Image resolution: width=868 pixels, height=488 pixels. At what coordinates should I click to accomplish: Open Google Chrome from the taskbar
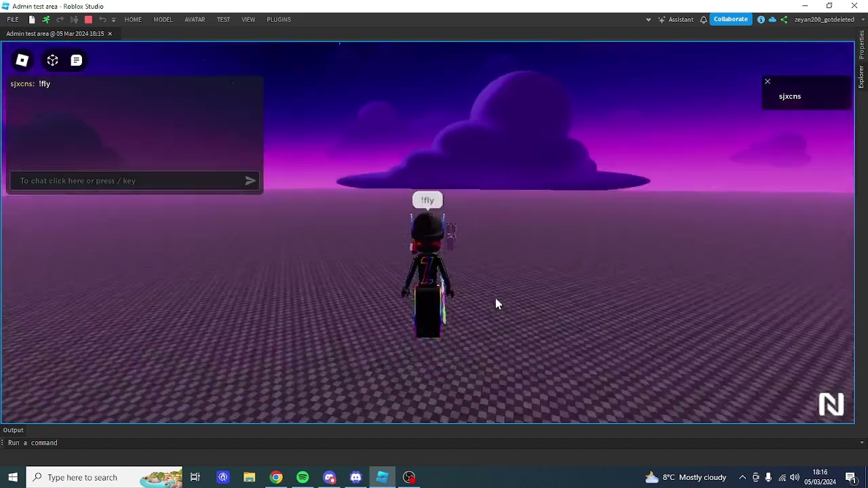tap(276, 477)
